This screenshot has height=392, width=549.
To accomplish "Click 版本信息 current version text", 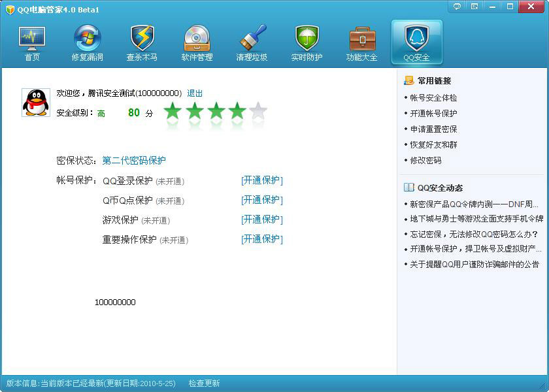I will (x=91, y=384).
